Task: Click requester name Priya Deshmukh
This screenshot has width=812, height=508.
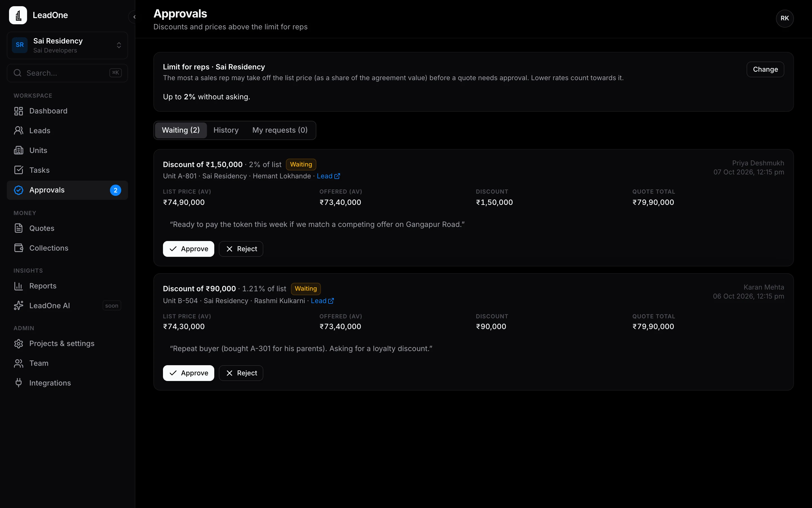Action: point(758,163)
